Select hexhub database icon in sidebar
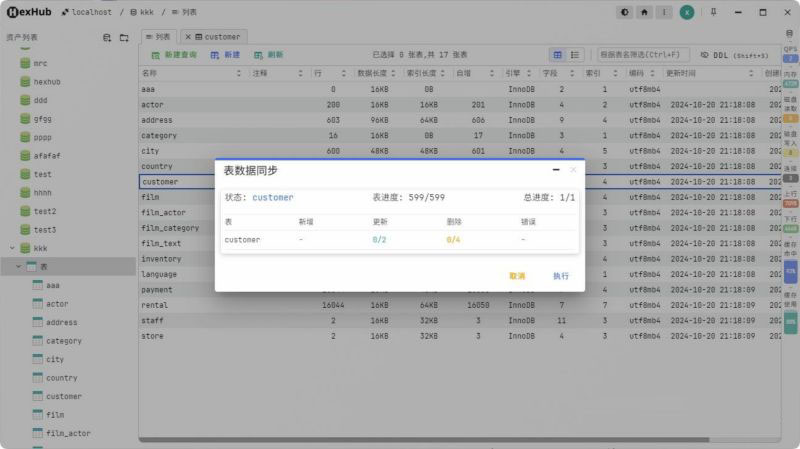This screenshot has width=800, height=449. pos(25,82)
